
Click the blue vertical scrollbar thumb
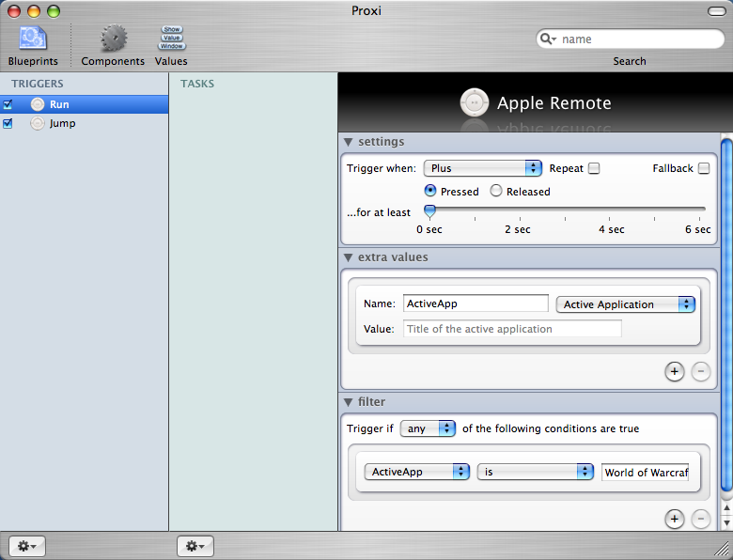click(x=726, y=316)
